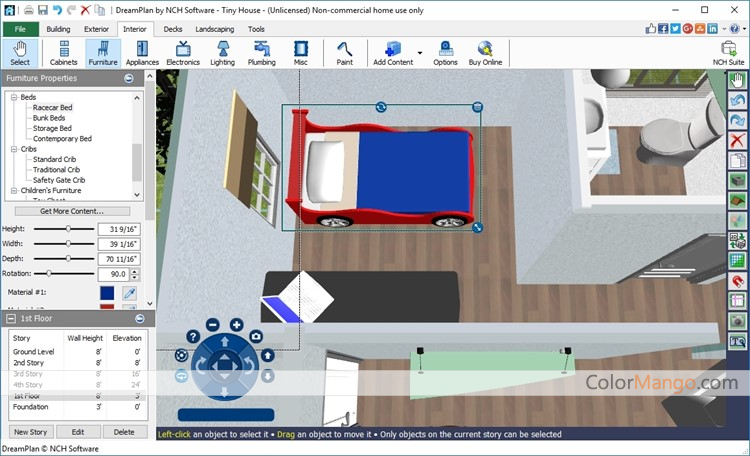The image size is (750, 456).
Task: Switch to the Landscaping tab
Action: (x=215, y=29)
